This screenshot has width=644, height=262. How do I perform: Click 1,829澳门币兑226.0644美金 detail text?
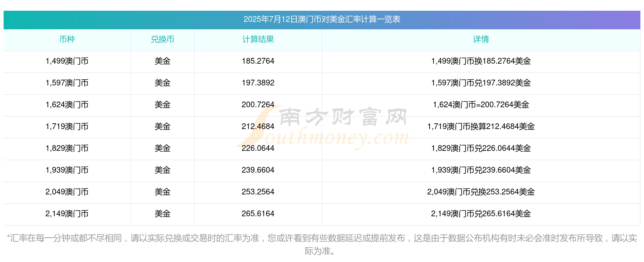pyautogui.click(x=481, y=148)
